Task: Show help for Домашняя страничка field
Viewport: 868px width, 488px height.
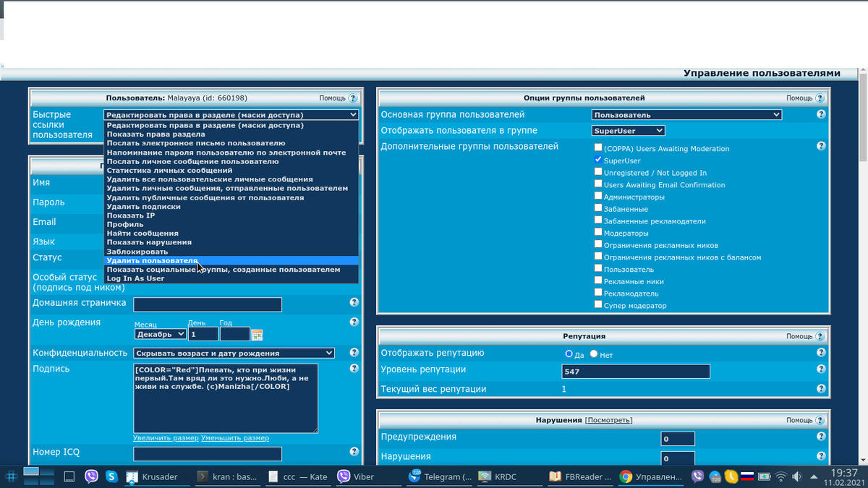Action: click(354, 303)
